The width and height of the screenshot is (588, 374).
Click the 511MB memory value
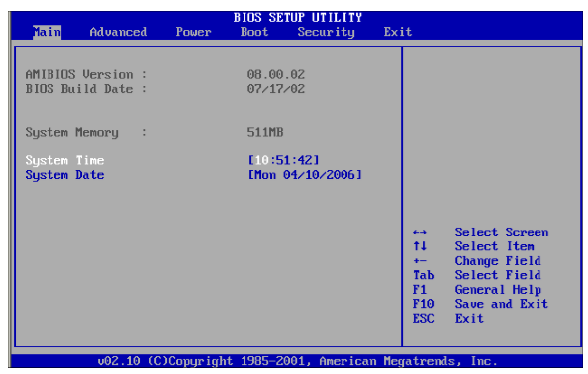265,133
